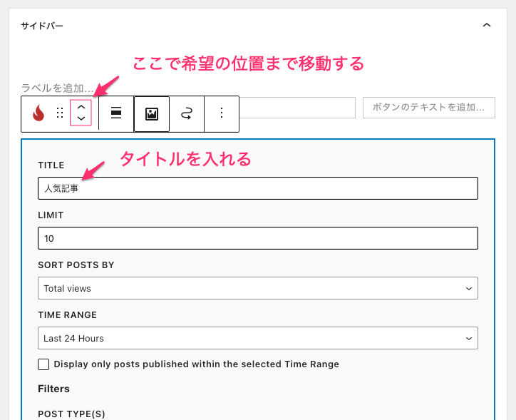Open the three-dot block options menu
The width and height of the screenshot is (516, 420).
pyautogui.click(x=222, y=113)
